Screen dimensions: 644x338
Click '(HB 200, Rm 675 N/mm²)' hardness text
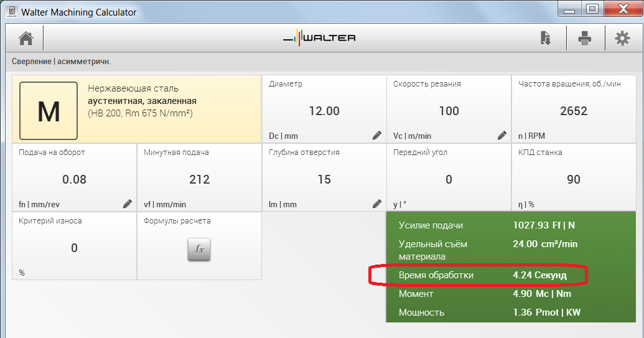point(140,113)
